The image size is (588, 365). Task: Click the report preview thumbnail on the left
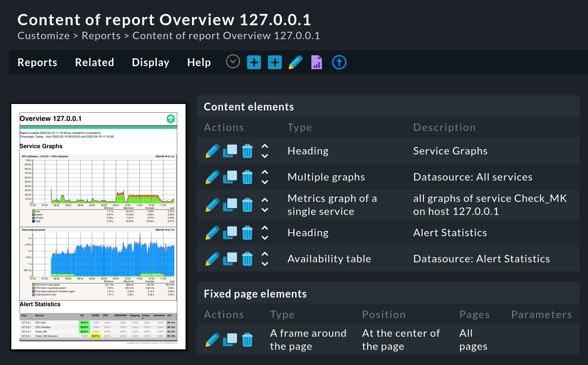click(x=98, y=226)
